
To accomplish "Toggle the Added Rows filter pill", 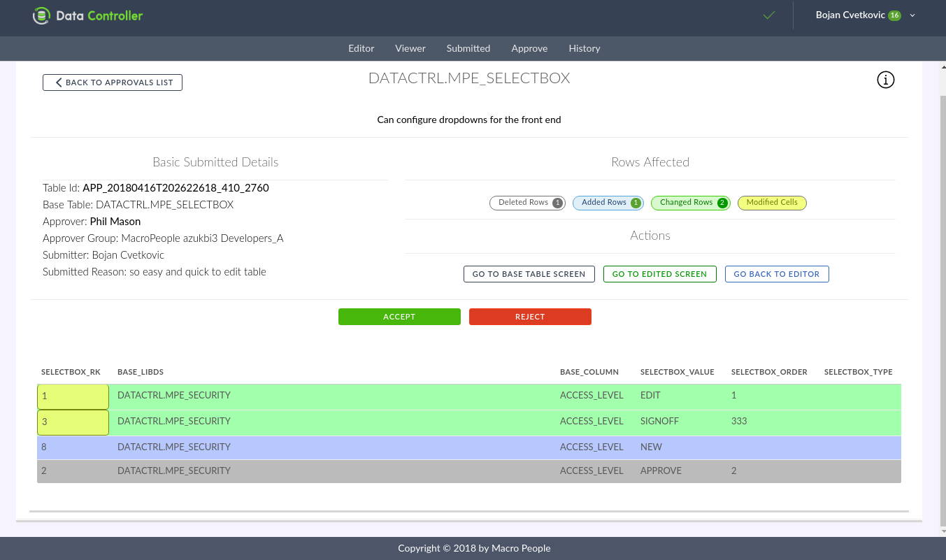I will (608, 203).
